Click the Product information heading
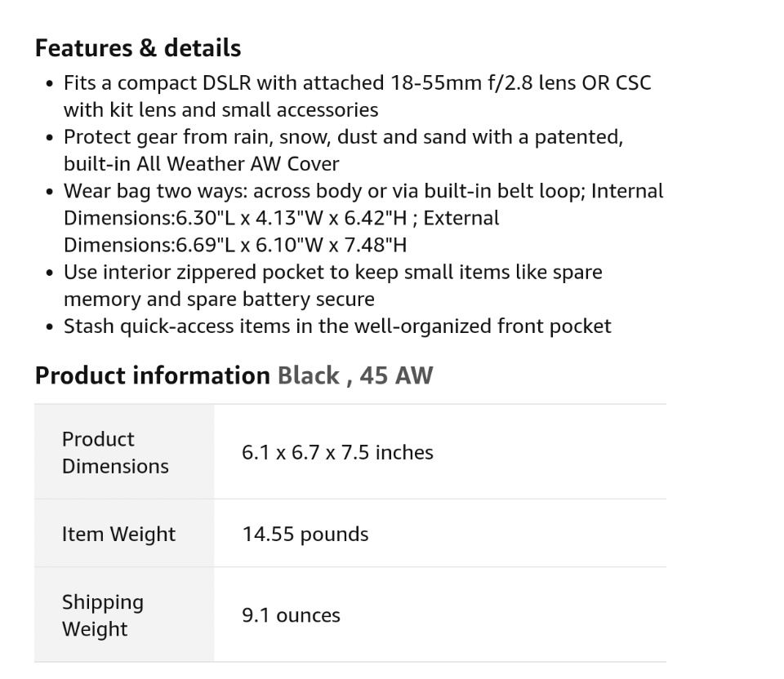784x679 pixels. point(152,375)
